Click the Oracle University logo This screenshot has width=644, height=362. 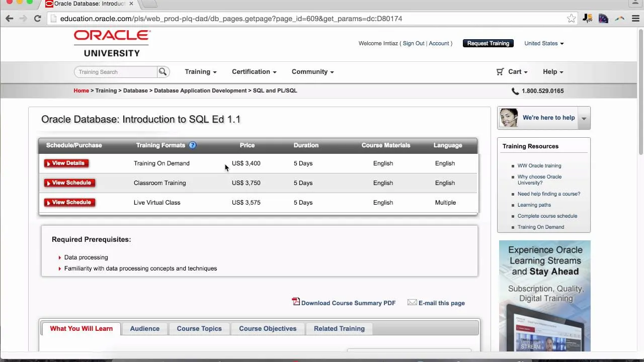click(x=112, y=43)
